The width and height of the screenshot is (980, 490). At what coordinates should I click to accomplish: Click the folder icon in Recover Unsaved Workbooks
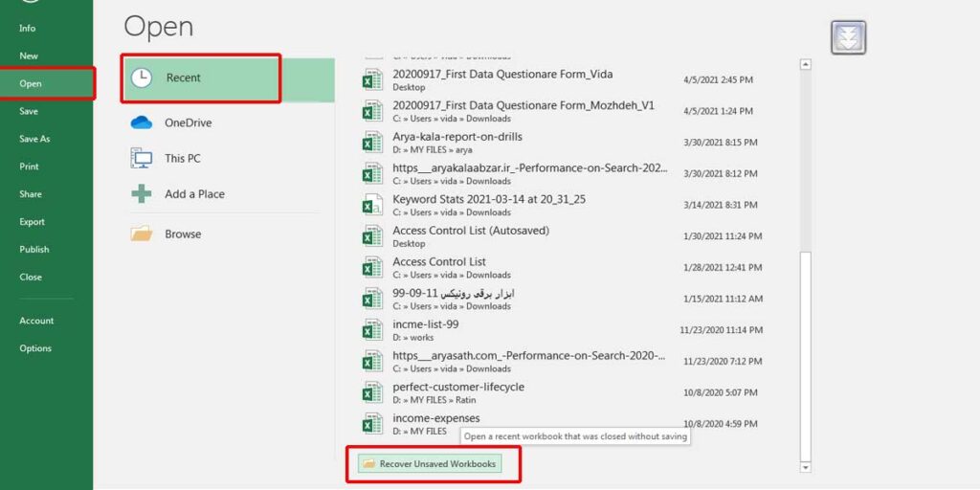[368, 464]
